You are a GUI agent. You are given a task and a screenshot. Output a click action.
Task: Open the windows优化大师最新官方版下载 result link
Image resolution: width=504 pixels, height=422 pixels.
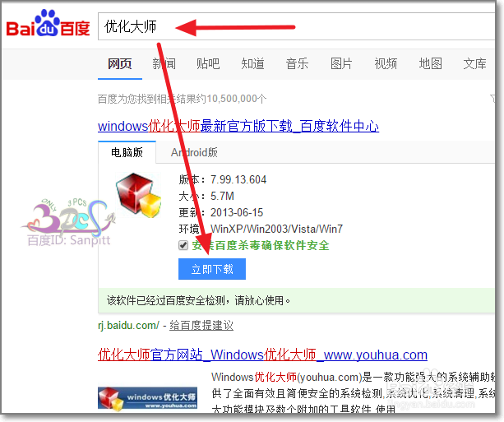coord(238,126)
